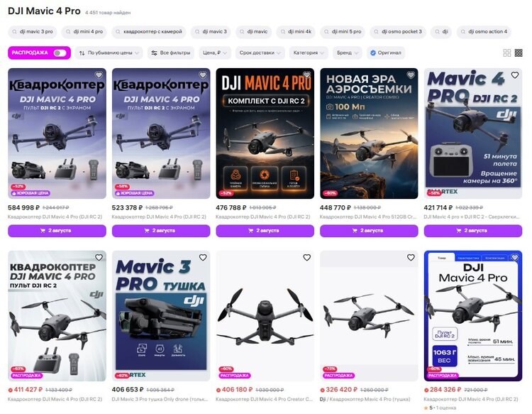Open the Бренд dropdown
This screenshot has height=414, width=532.
click(348, 53)
